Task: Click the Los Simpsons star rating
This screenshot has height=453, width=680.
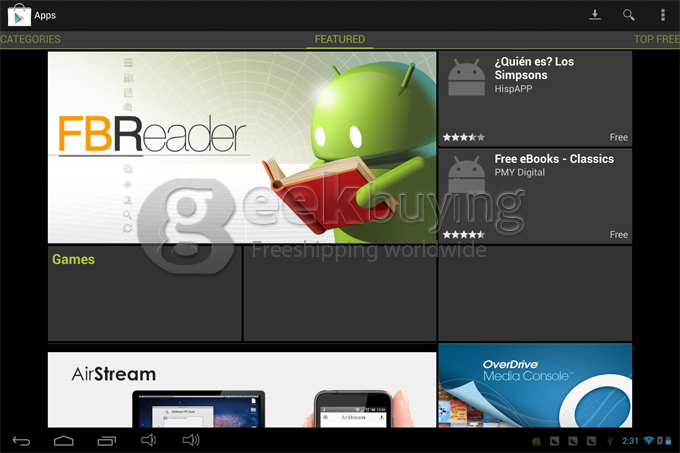Action: [464, 137]
